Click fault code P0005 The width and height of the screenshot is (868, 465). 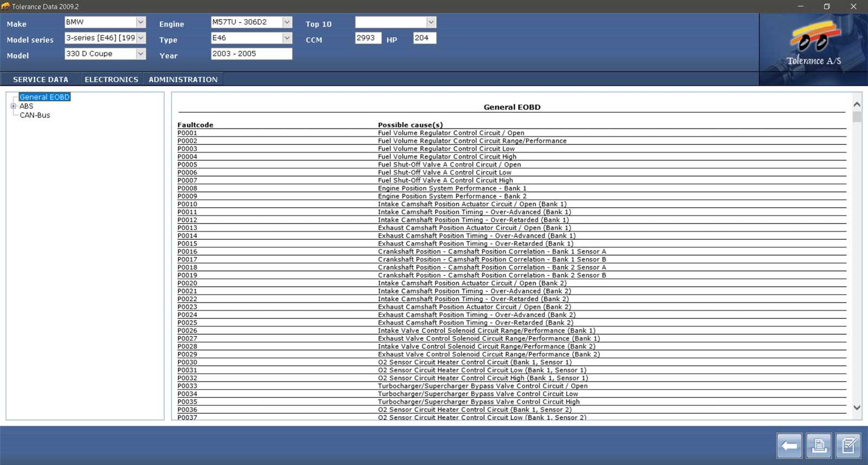187,164
